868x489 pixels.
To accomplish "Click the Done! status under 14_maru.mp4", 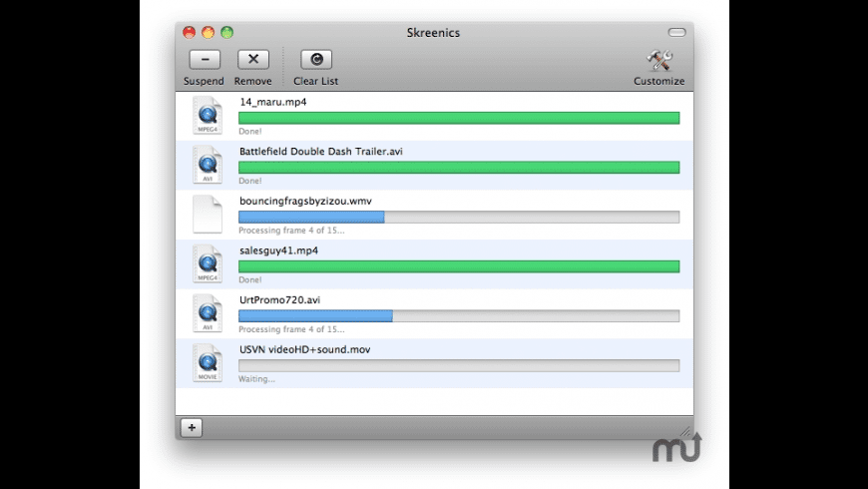I will [x=250, y=132].
